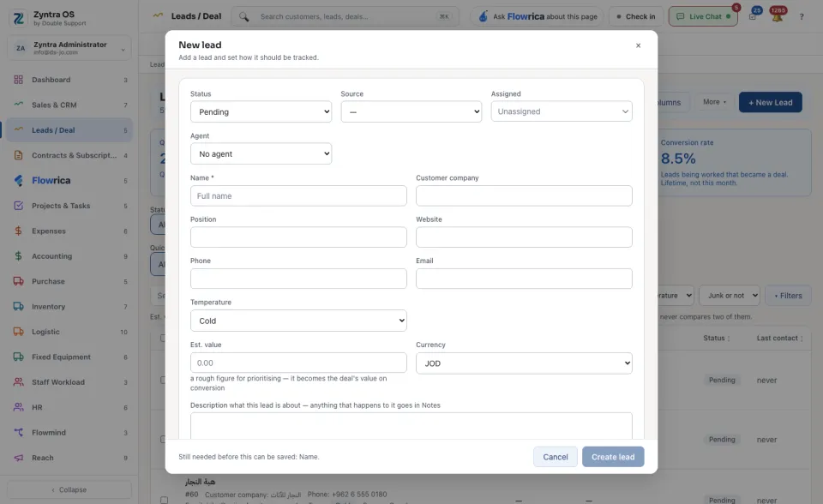Viewport: 823px width, 504px height.
Task: Click the Flowrica droplet icon in sidebar
Action: 18,181
